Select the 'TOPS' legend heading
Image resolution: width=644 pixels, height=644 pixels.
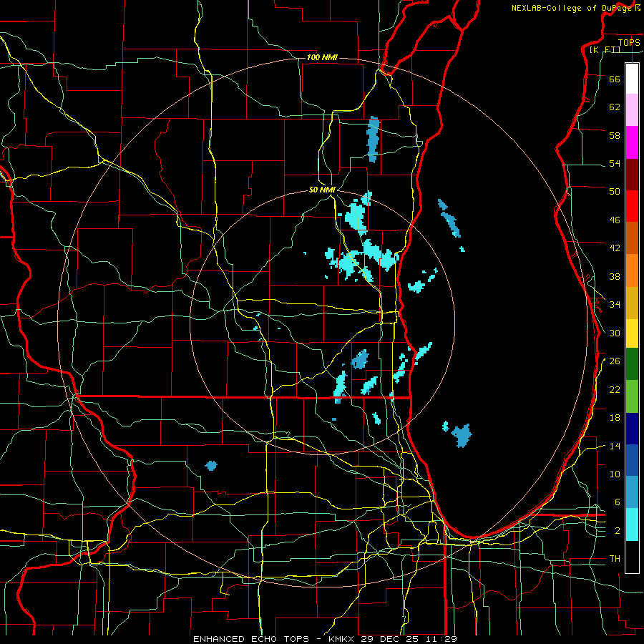point(629,42)
